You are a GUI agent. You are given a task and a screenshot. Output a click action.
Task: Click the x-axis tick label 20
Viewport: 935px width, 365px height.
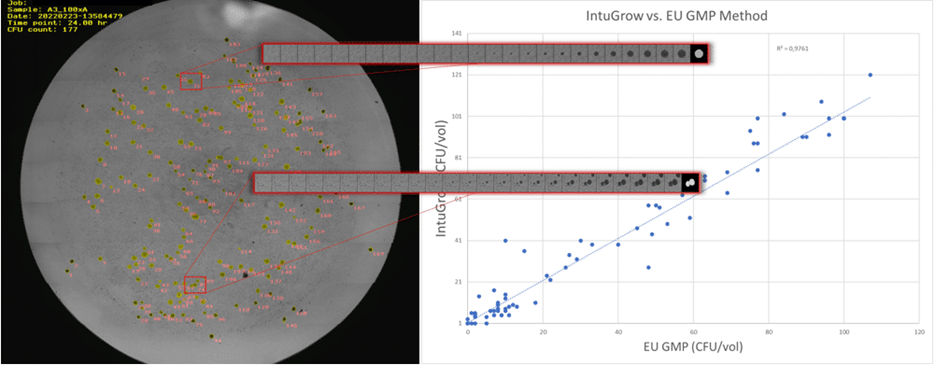click(543, 331)
